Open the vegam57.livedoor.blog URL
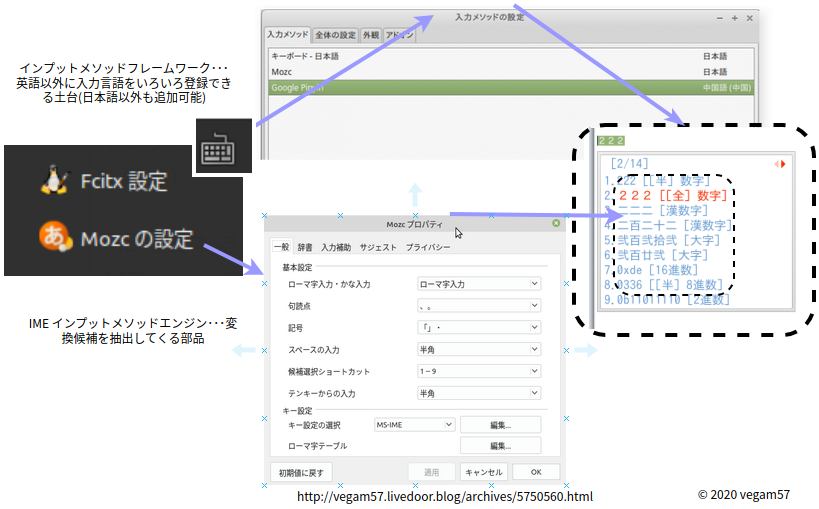This screenshot has height=509, width=819. point(444,496)
